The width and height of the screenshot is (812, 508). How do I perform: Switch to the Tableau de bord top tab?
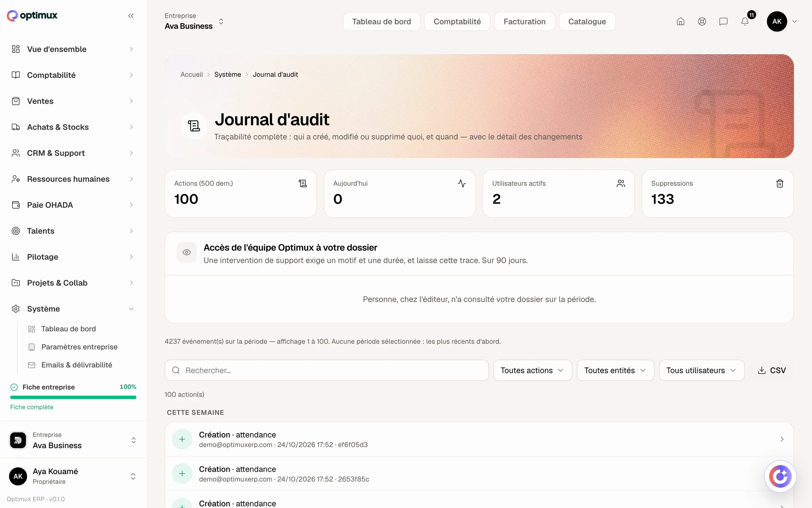[381, 22]
